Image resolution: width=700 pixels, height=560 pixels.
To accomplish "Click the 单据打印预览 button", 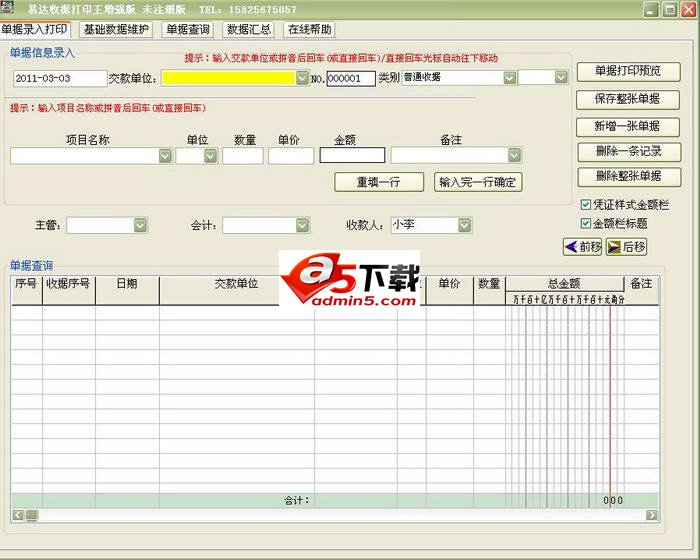I will 629,71.
